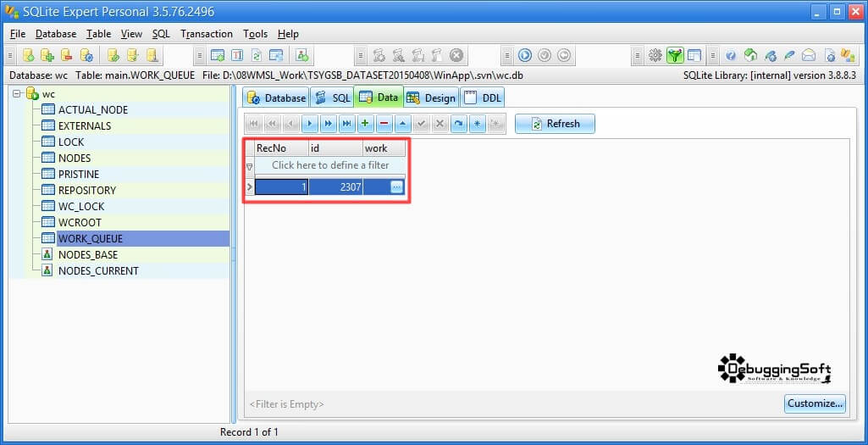Viewport: 868px width, 445px height.
Task: Select the wc database root node
Action: (x=49, y=94)
